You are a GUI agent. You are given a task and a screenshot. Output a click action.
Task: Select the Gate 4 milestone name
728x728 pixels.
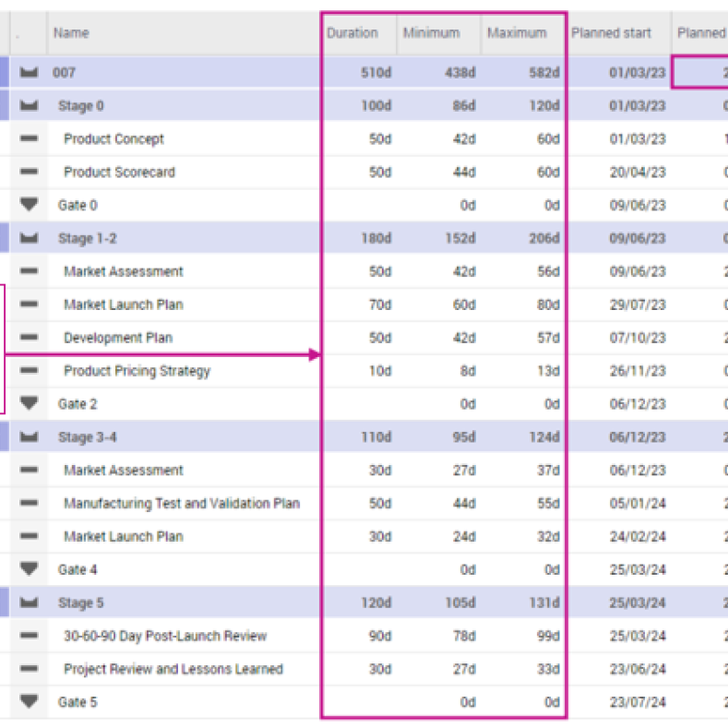pyautogui.click(x=78, y=569)
